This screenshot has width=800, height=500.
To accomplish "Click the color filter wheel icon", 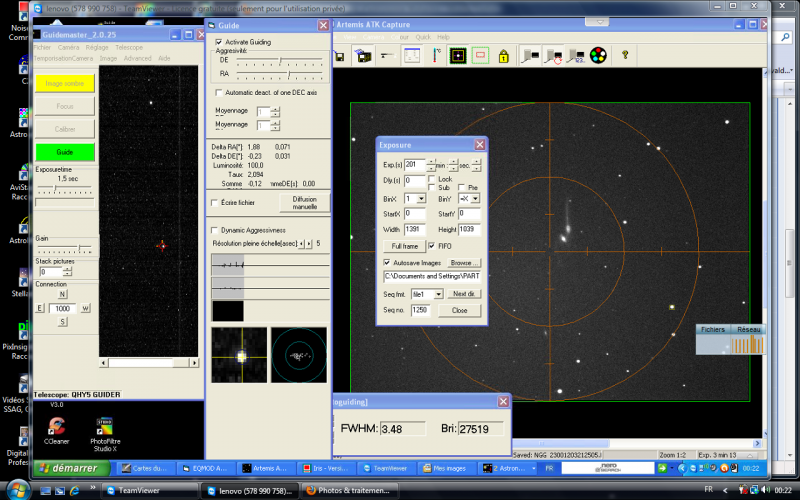I will coord(598,56).
